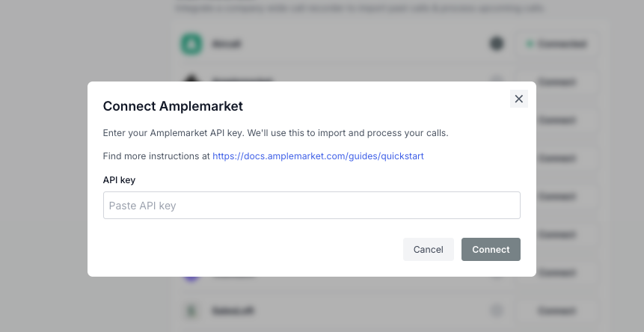644x332 pixels.
Task: Confirm with the dialog's dark Connect button
Action: [491, 250]
